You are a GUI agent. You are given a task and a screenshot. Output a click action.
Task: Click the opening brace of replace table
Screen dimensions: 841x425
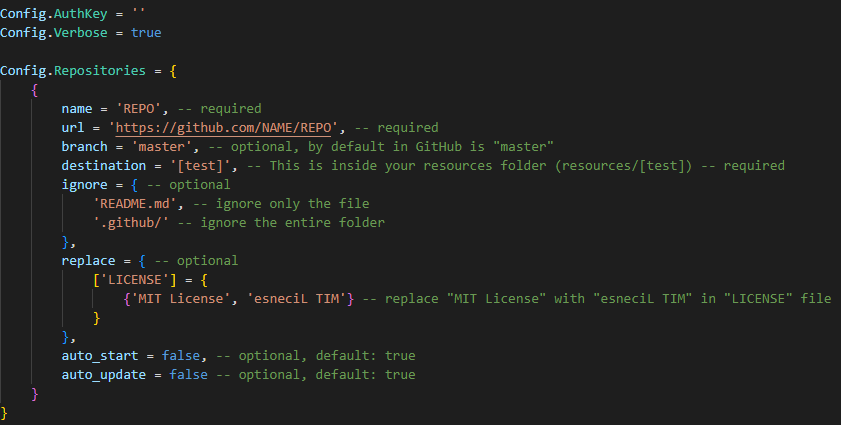(142, 261)
